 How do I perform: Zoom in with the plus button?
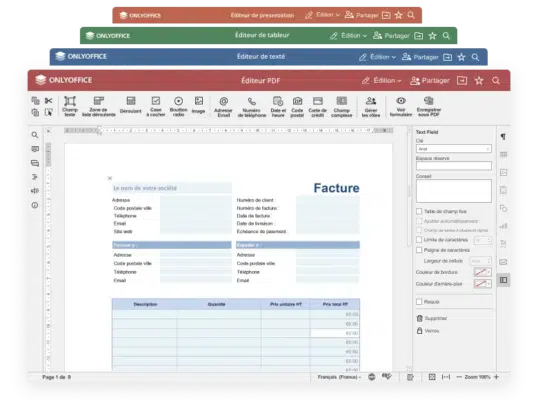coord(496,377)
